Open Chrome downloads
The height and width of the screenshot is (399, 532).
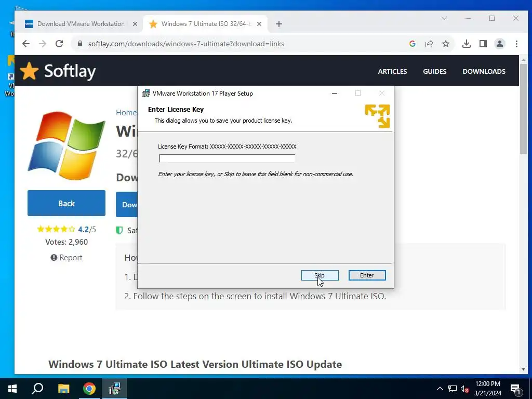[467, 44]
